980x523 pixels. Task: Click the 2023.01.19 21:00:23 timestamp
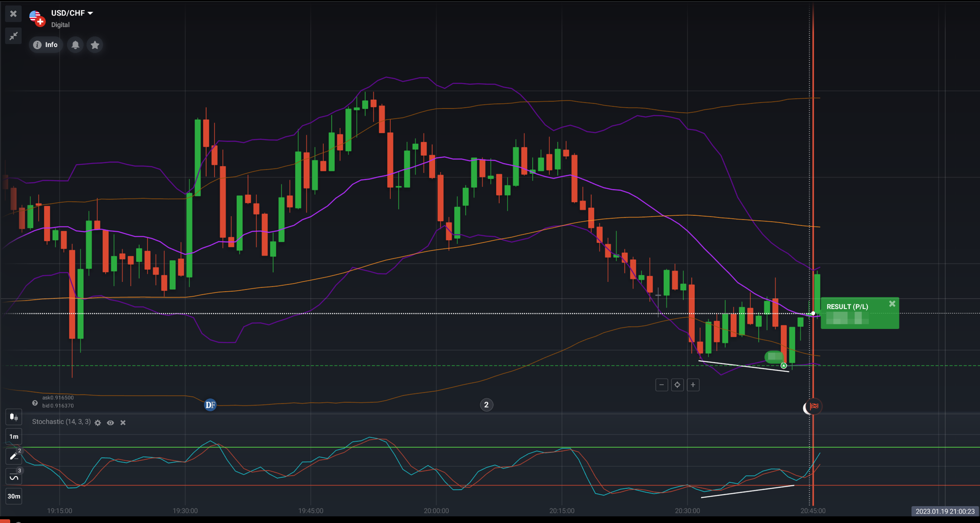point(945,511)
